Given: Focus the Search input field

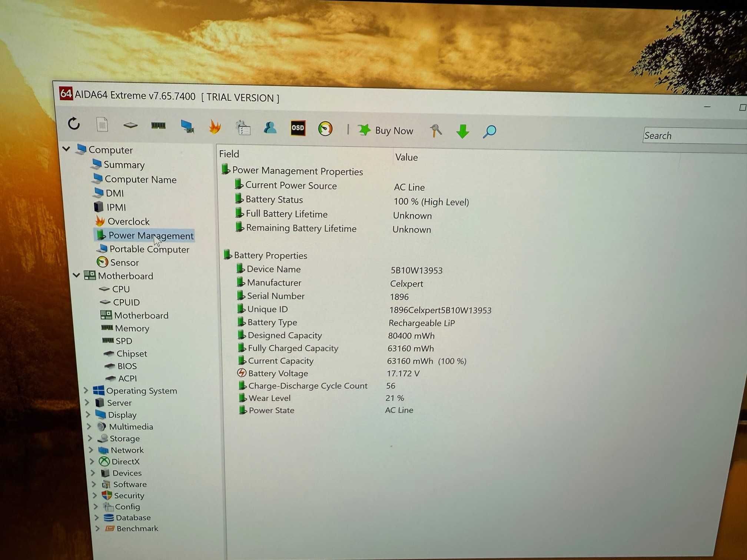Looking at the screenshot, I should (694, 136).
